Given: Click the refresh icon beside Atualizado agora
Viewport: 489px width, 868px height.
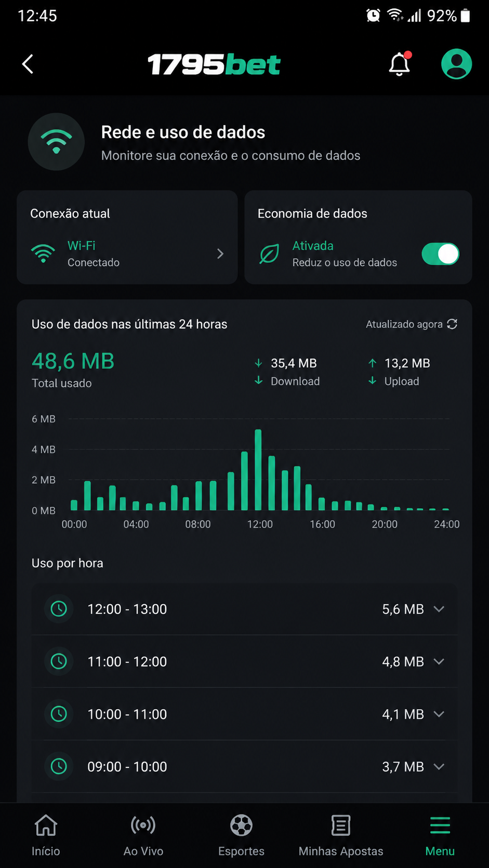Looking at the screenshot, I should point(452,324).
